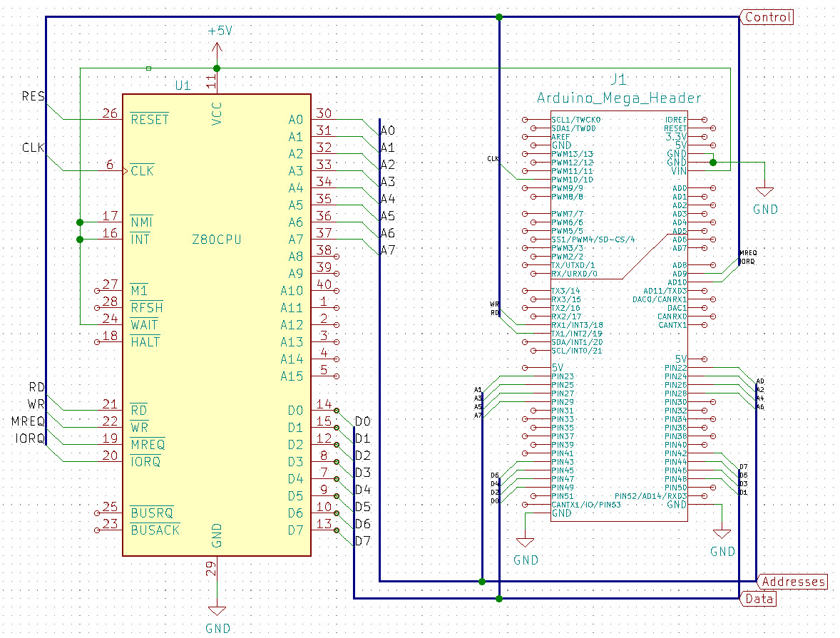Click the junction dot at Z80 pin 17 wire
This screenshot has height=638, width=840.
(80, 222)
